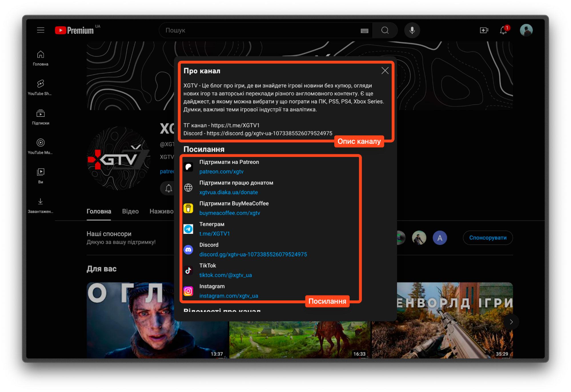Click the Спонсорувати button
Screen dimensions: 571x392
488,238
